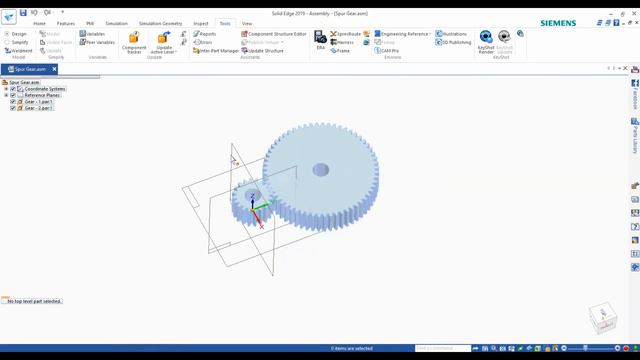The width and height of the screenshot is (640, 360).
Task: Open the Harness environment
Action: pos(342,42)
